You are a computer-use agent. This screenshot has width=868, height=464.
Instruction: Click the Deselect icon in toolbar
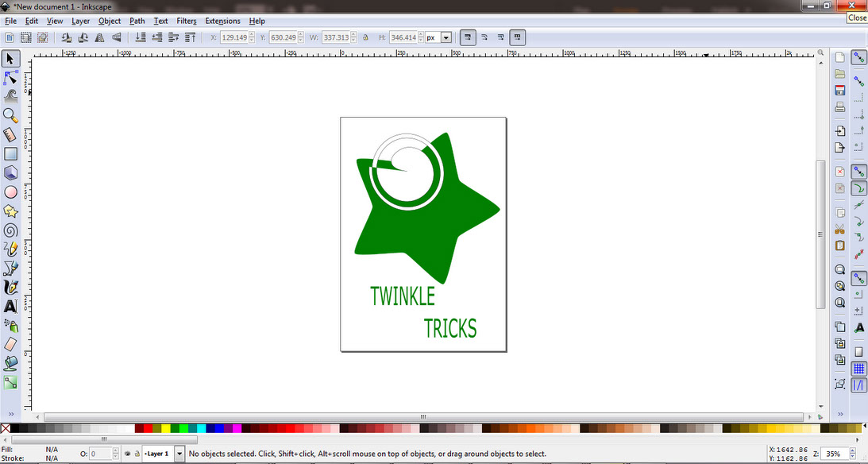click(x=43, y=37)
